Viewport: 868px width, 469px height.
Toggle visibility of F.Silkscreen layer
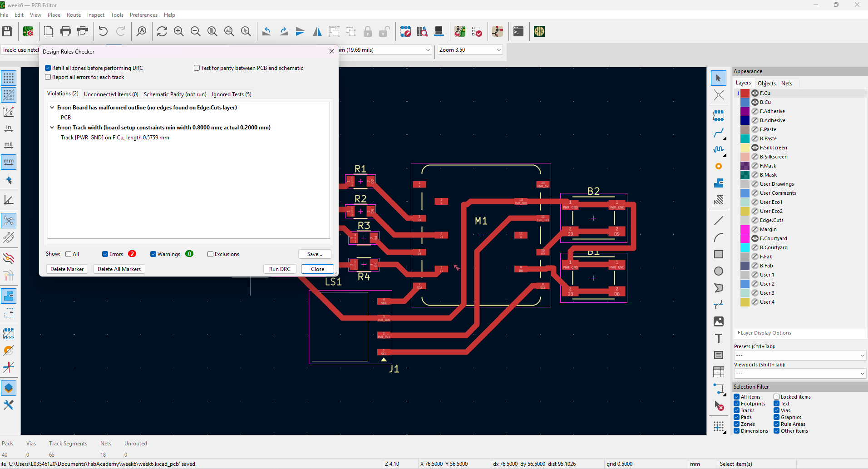pyautogui.click(x=755, y=148)
